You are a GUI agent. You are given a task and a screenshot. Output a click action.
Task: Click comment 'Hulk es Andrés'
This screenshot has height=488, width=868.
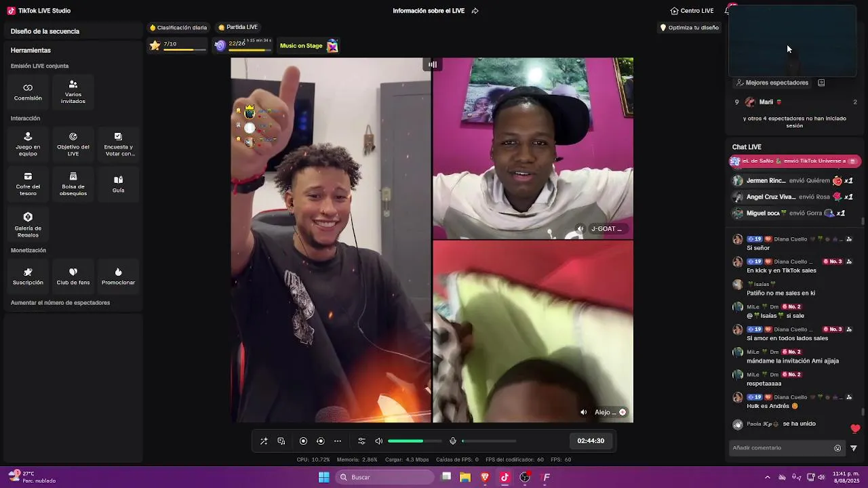point(772,406)
